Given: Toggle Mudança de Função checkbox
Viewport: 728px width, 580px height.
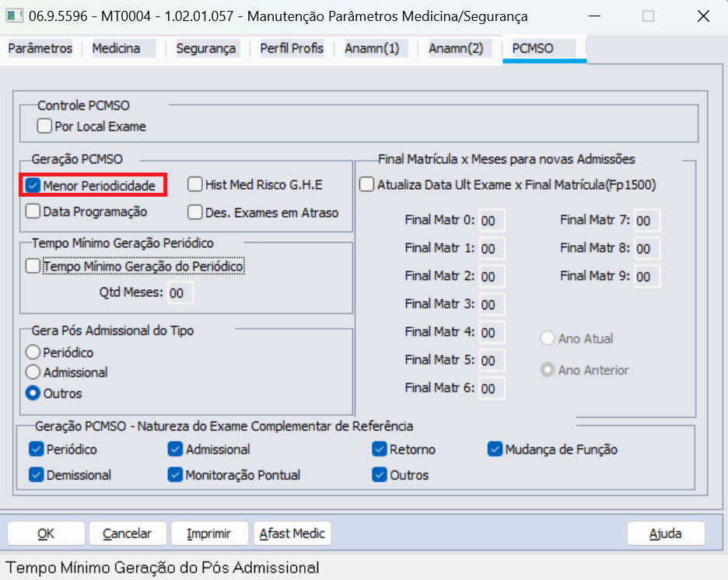Looking at the screenshot, I should 495,449.
